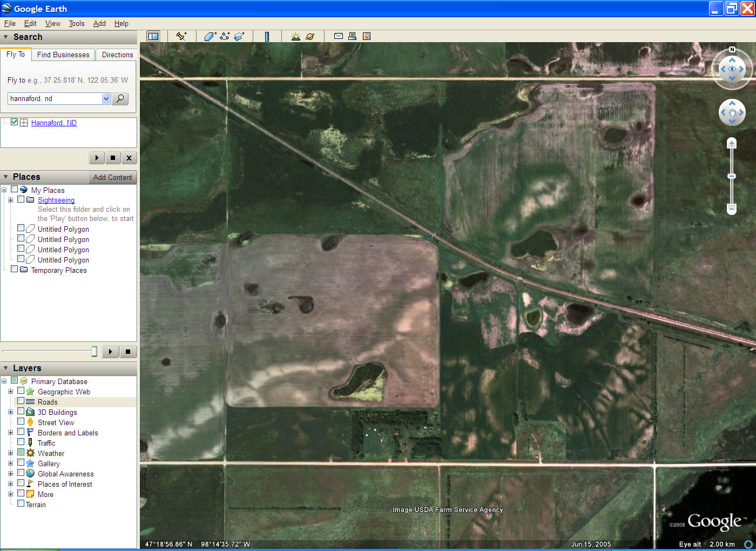Image resolution: width=756 pixels, height=551 pixels.
Task: Collapse the Primary Database tree node
Action: pyautogui.click(x=4, y=381)
